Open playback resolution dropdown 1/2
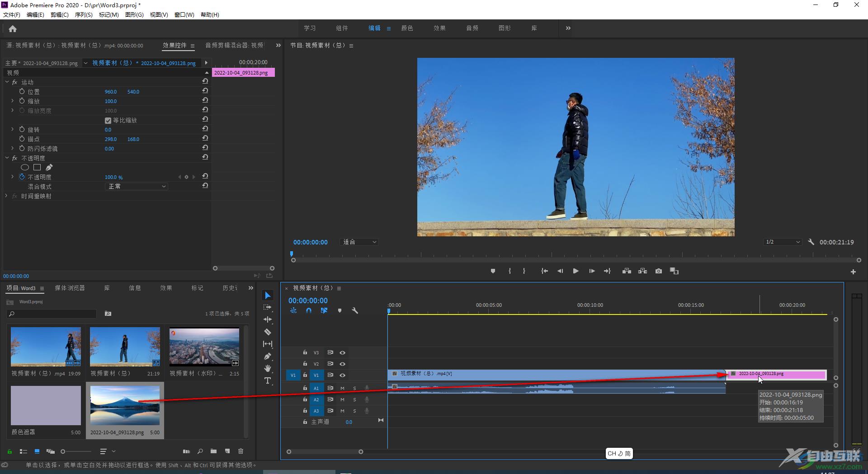Screen dimensions: 868x474 click(783, 242)
